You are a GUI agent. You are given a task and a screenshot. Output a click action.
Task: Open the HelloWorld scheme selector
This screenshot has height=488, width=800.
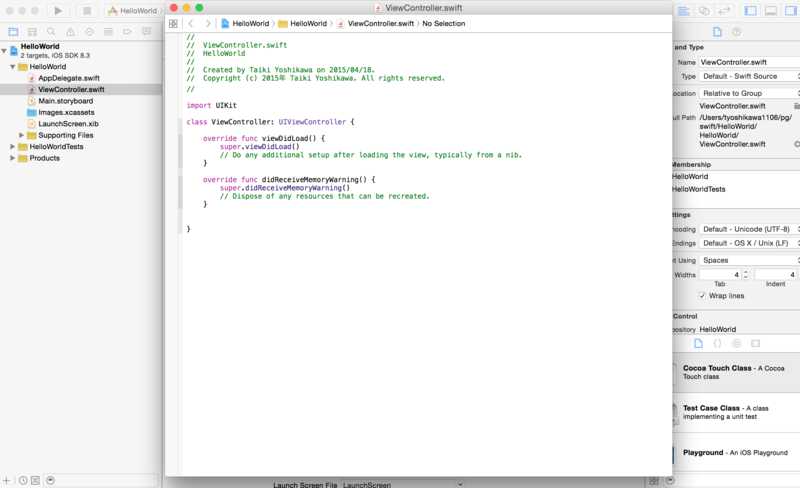click(133, 11)
